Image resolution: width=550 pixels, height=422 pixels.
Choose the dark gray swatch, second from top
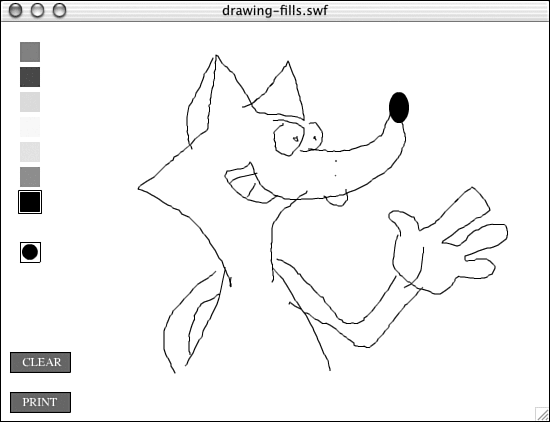click(30, 77)
